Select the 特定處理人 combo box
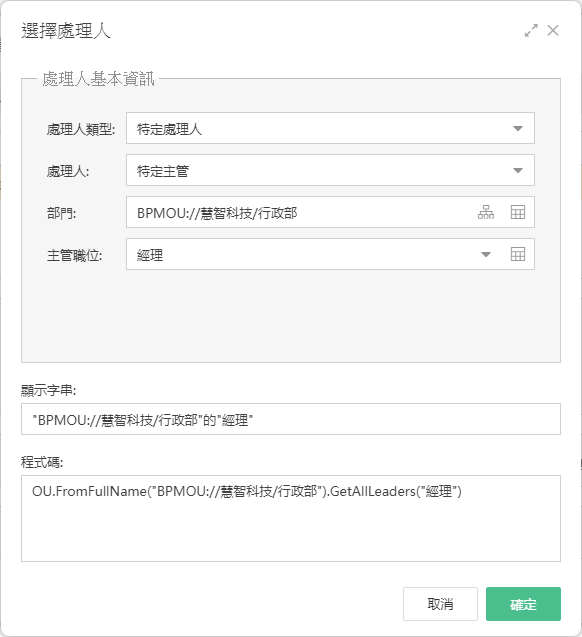582x637 pixels. [x=330, y=128]
